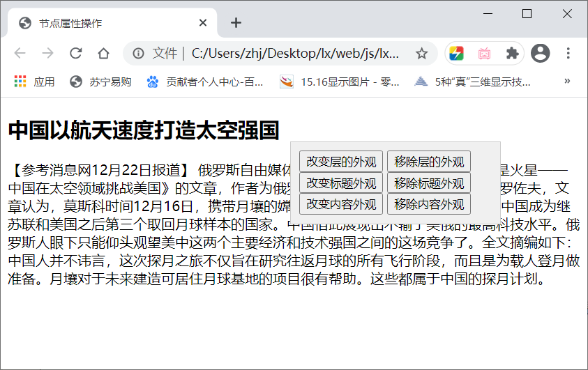Open a new browser tab

tap(236, 23)
